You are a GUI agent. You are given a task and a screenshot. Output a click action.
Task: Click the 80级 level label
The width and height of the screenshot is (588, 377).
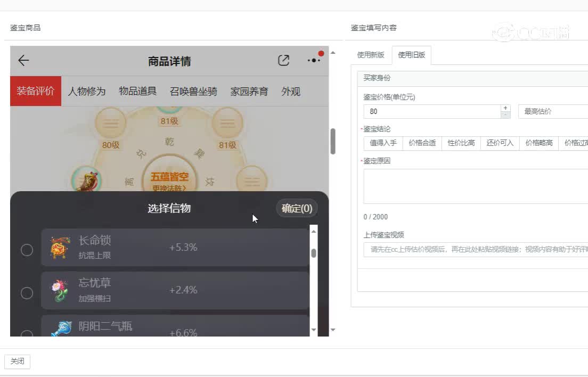point(111,145)
